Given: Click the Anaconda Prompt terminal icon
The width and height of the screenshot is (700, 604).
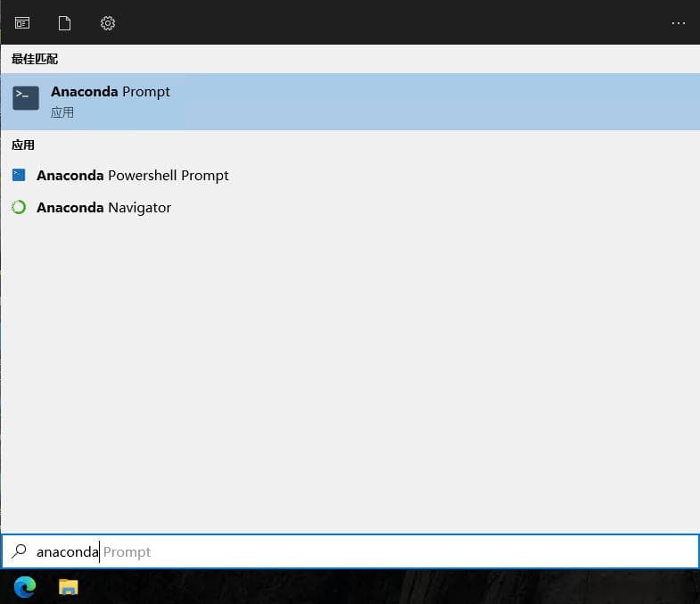Looking at the screenshot, I should pyautogui.click(x=26, y=98).
